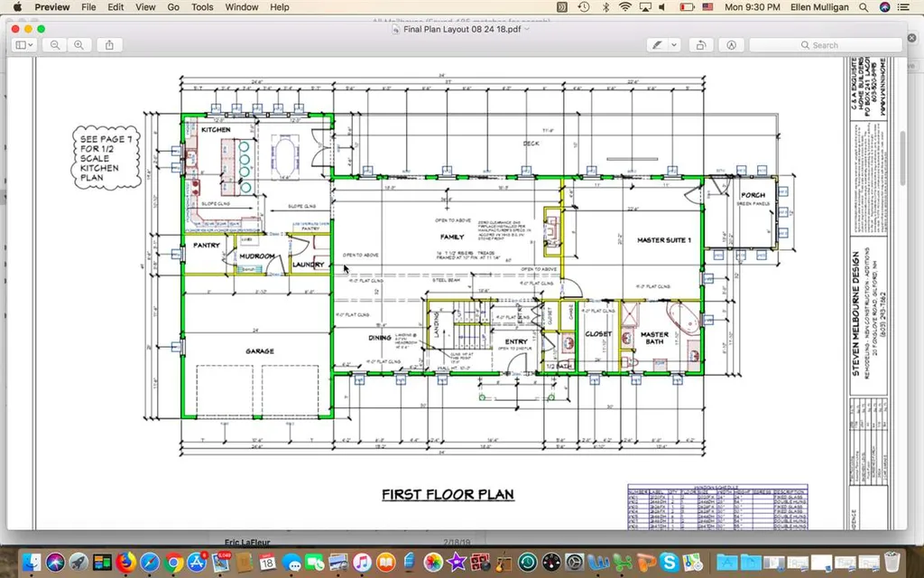924x578 pixels.
Task: Click the DECK label on plan
Action: pos(531,144)
